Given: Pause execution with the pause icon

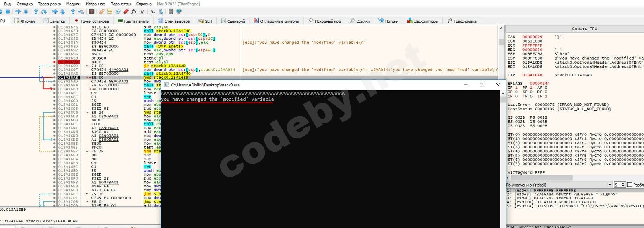Looking at the screenshot, I should 26,12.
